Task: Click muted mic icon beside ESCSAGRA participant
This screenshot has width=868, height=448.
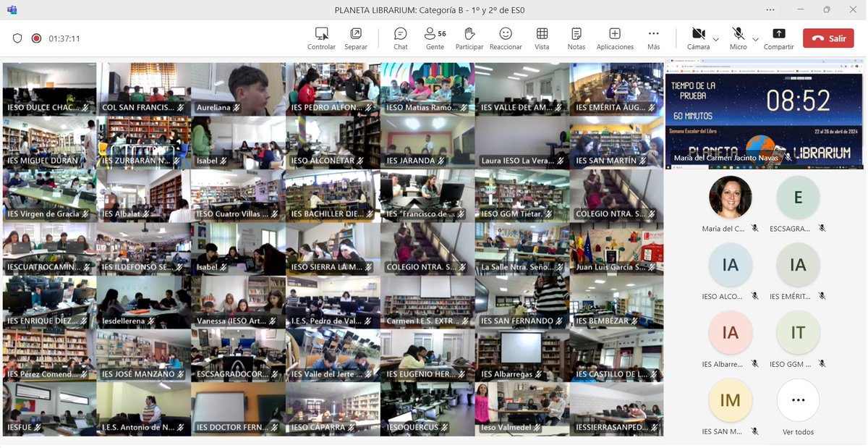Action: [x=822, y=228]
